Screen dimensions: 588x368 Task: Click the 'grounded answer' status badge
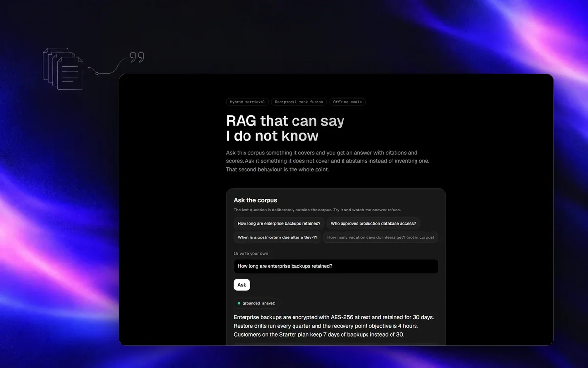pyautogui.click(x=256, y=303)
